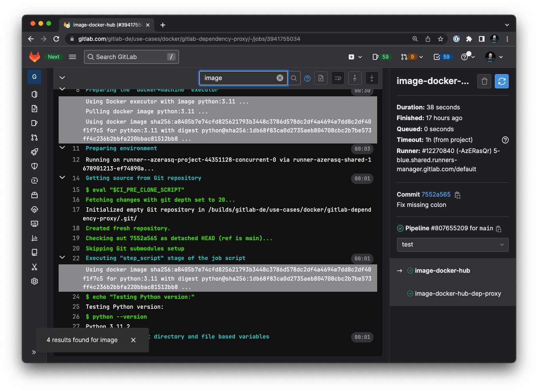Toggle the log line wrap button

(x=338, y=78)
